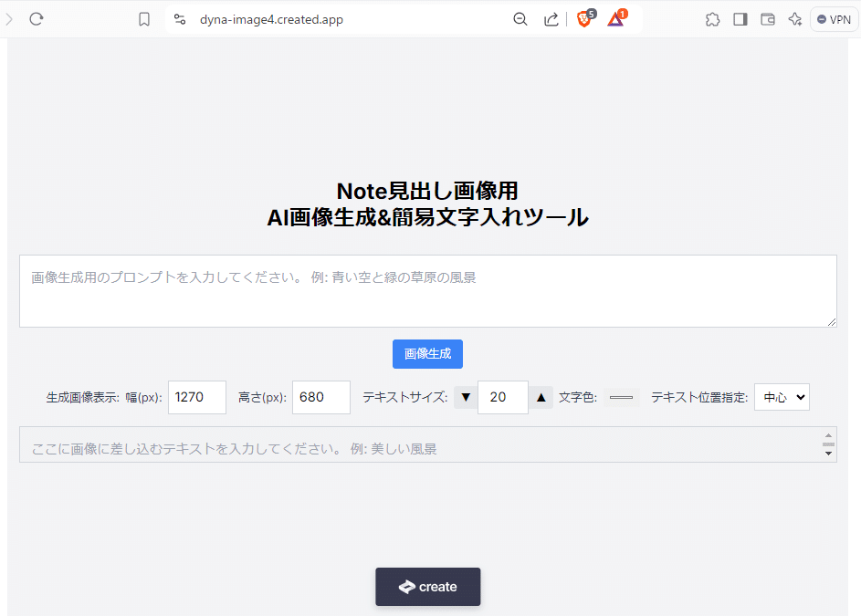The height and width of the screenshot is (616, 861).
Task: Reload the page with the refresh icon
Action: pyautogui.click(x=37, y=19)
